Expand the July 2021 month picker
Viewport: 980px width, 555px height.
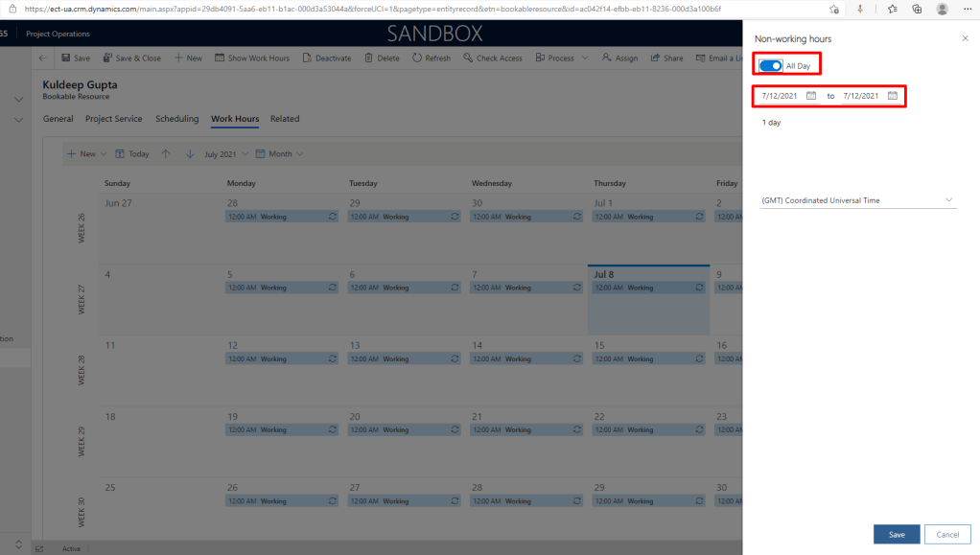(226, 153)
